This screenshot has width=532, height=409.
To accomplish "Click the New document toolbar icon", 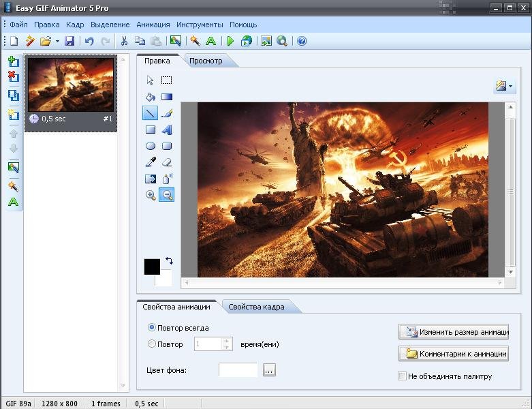I will [x=14, y=41].
